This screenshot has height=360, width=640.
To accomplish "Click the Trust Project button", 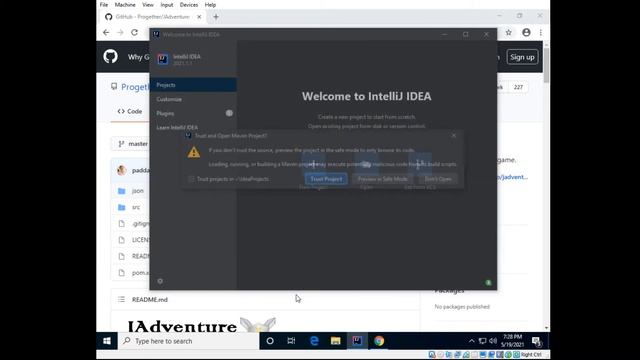I will (x=326, y=179).
